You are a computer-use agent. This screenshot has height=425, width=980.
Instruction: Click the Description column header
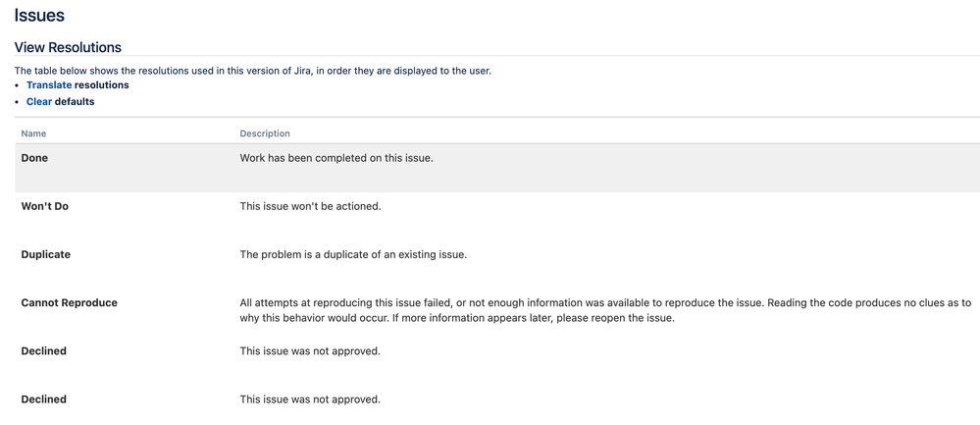[x=265, y=133]
